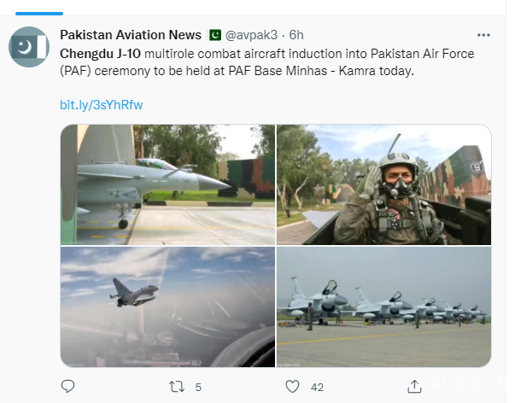532x403 pixels.
Task: Open the saluting pilot photo
Action: [383, 184]
